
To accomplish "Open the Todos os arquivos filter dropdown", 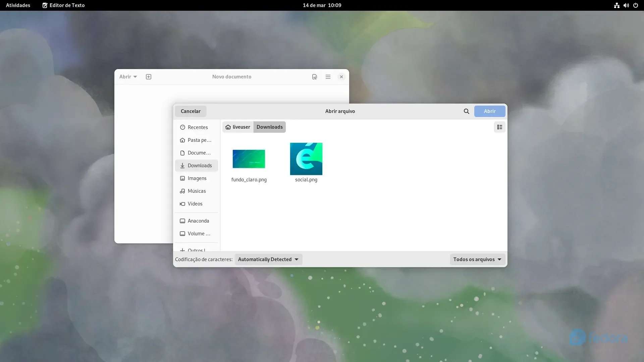I will click(478, 259).
